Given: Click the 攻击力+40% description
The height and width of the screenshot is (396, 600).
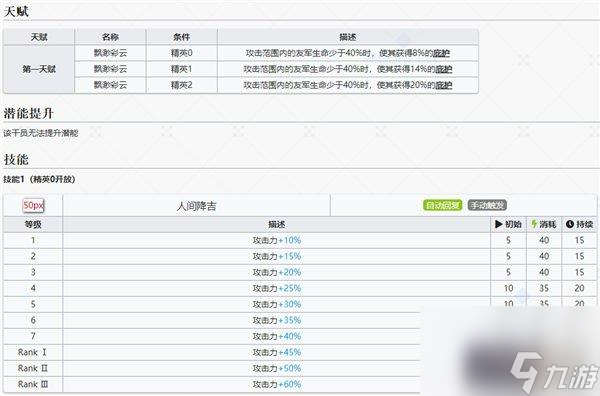Looking at the screenshot, I should (276, 336).
